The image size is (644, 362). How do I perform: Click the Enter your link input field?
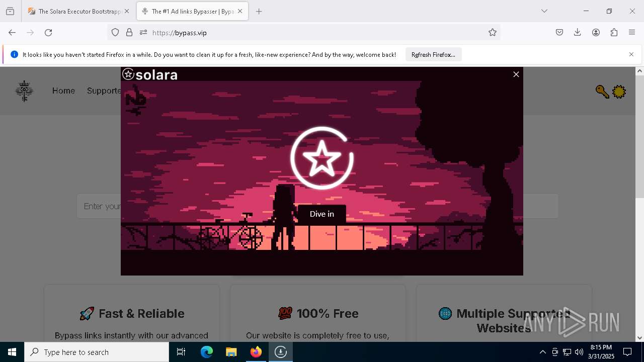point(317,206)
